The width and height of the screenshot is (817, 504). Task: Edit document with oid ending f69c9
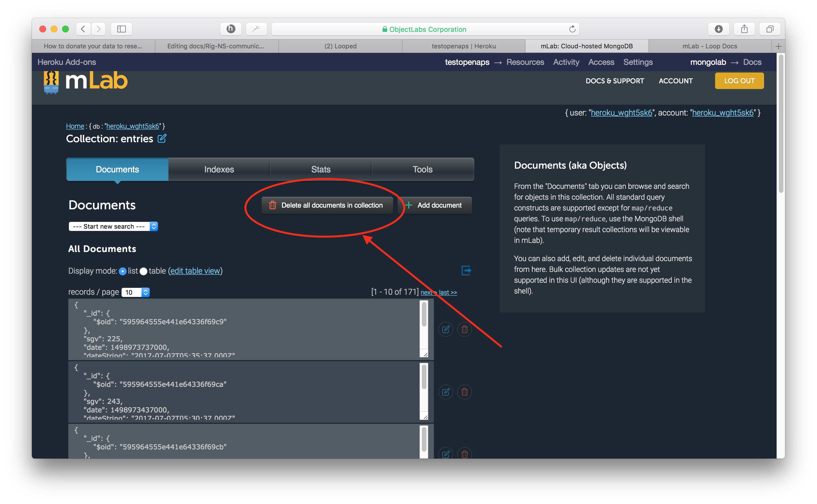pyautogui.click(x=446, y=329)
